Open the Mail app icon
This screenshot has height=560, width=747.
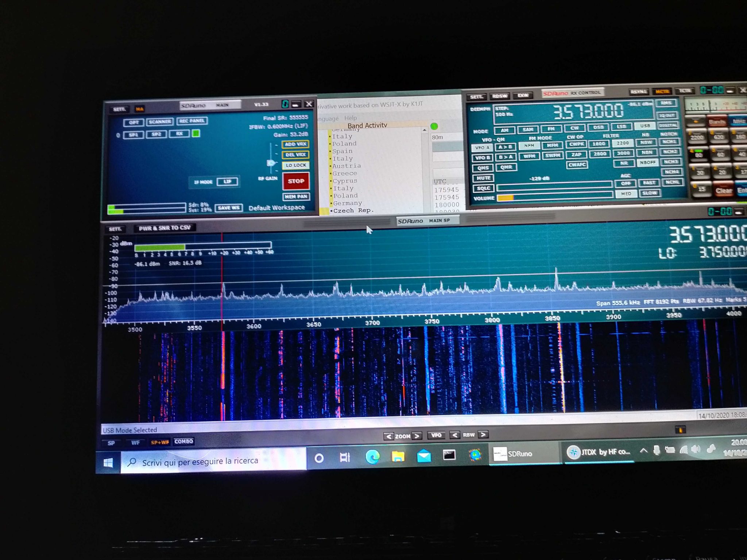click(423, 456)
